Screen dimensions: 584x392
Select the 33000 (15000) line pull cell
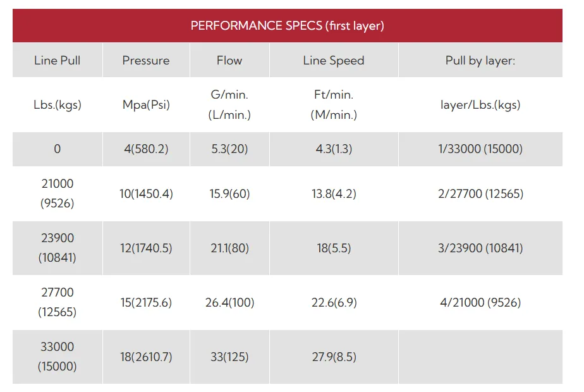coord(58,357)
